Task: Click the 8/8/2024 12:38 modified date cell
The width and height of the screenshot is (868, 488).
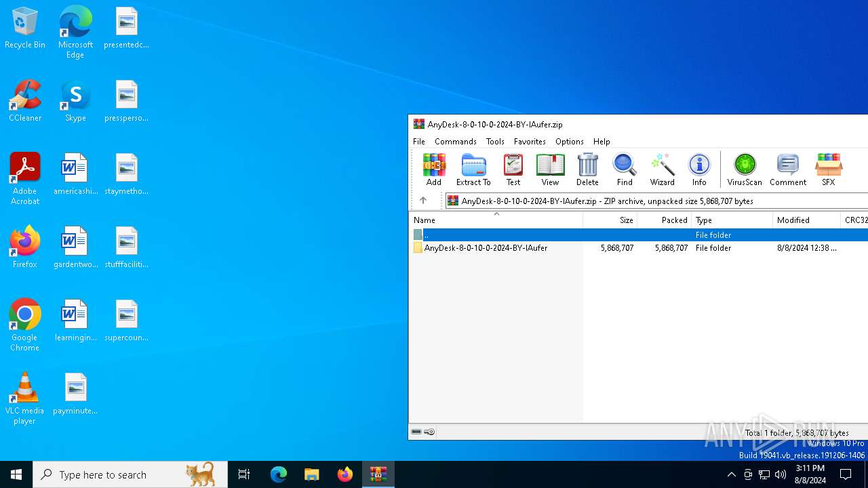Action: point(807,248)
